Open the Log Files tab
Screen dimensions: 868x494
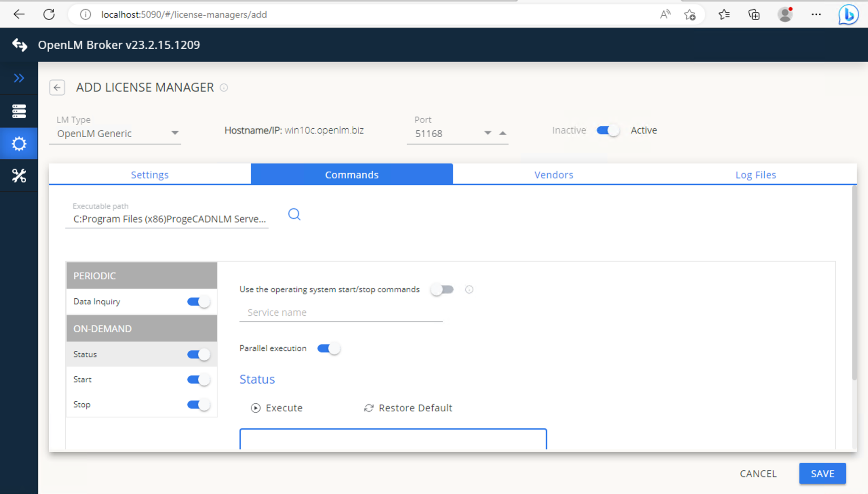tap(755, 175)
